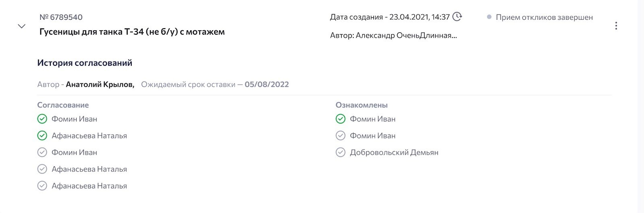
Task: Open the three-dot options menu
Action: (x=616, y=26)
